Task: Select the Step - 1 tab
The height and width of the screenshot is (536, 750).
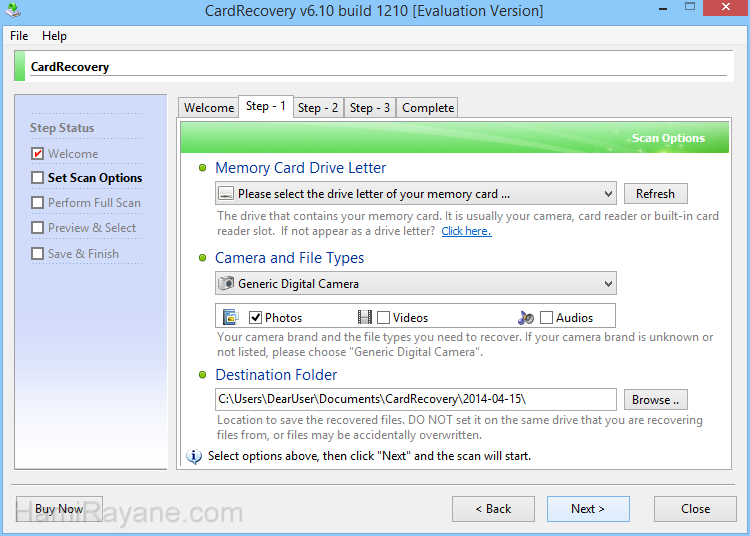Action: pyautogui.click(x=266, y=106)
